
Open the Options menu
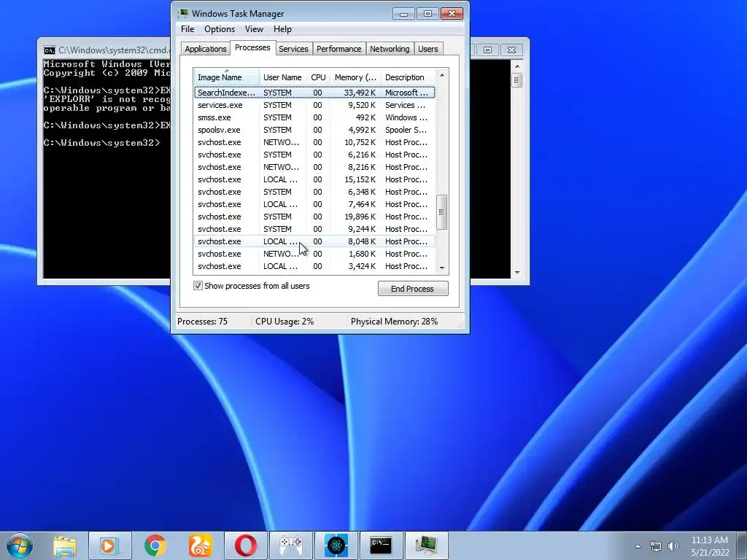pos(219,29)
